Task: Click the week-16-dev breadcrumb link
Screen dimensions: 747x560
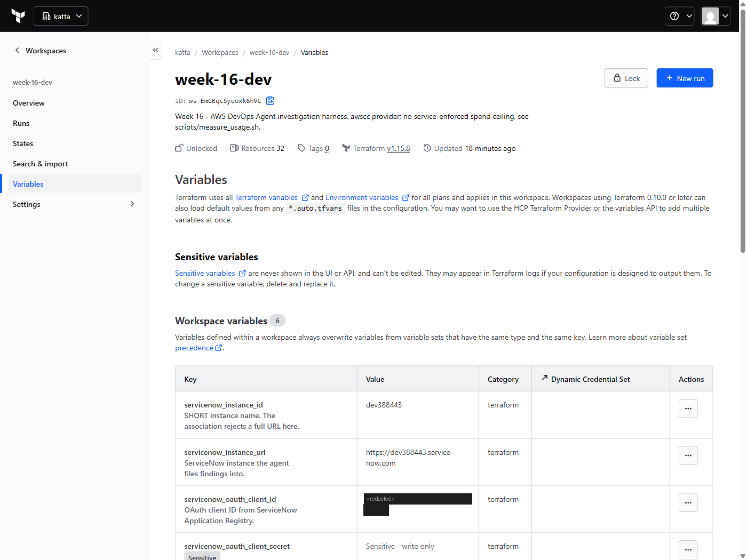Action: tap(269, 52)
